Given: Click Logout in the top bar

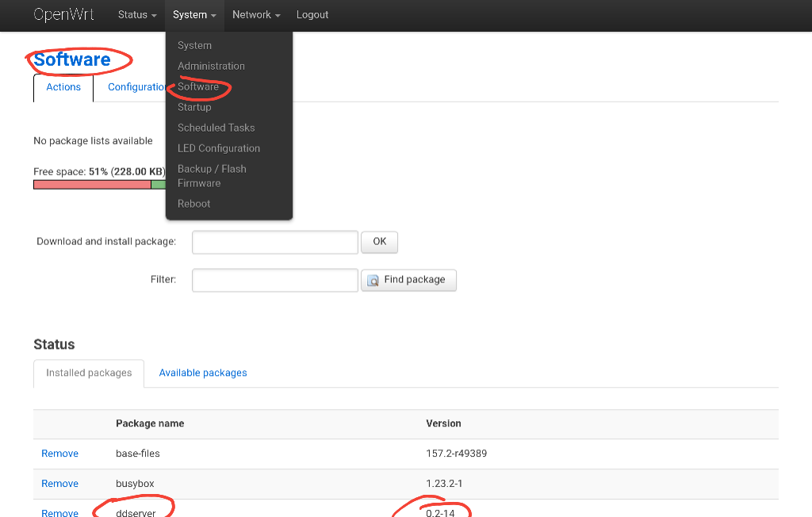Looking at the screenshot, I should point(312,15).
